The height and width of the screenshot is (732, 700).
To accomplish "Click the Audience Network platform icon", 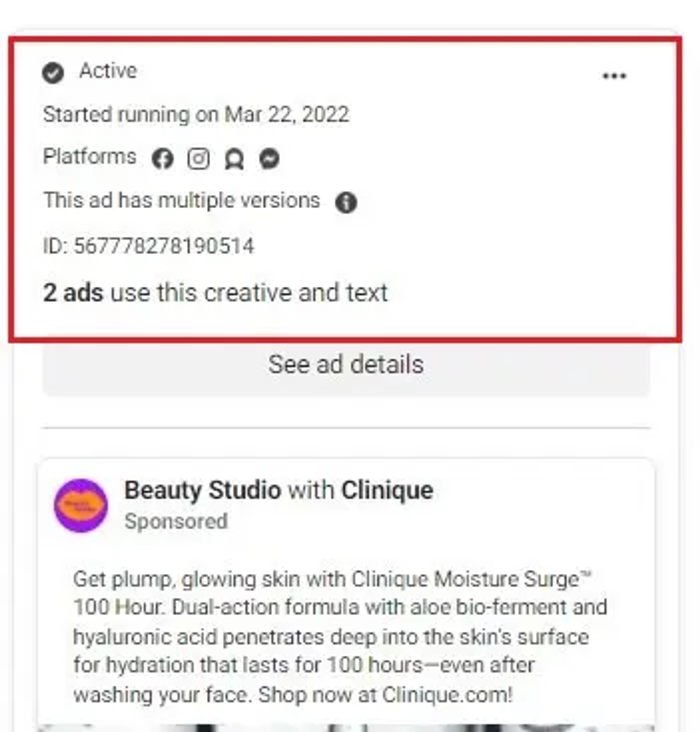I will pos(234,159).
